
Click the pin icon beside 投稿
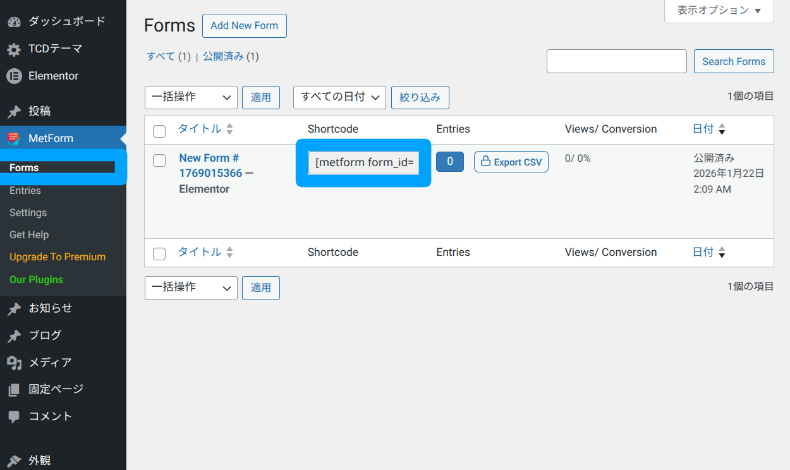click(x=14, y=111)
